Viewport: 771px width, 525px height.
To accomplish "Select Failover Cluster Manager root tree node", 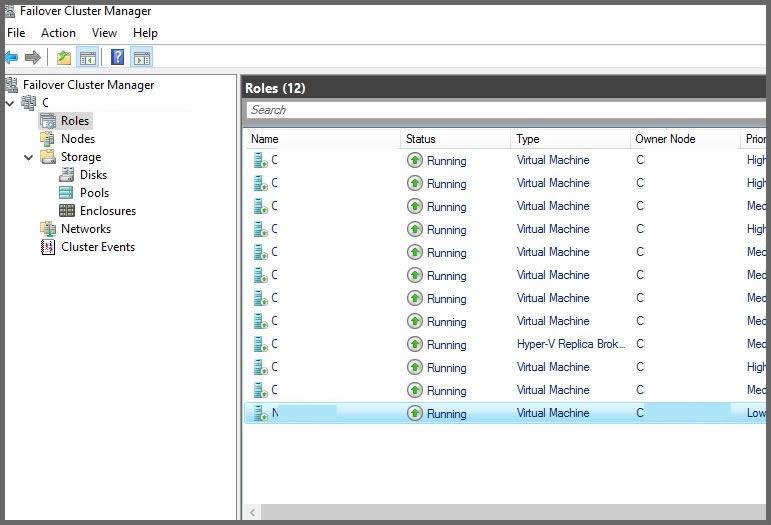I will click(x=89, y=85).
